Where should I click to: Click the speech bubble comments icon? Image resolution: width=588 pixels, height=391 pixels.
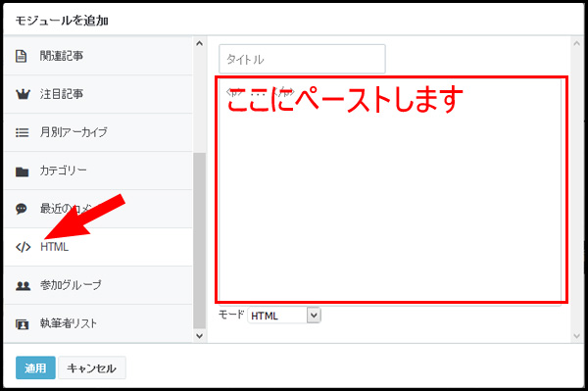point(22,209)
